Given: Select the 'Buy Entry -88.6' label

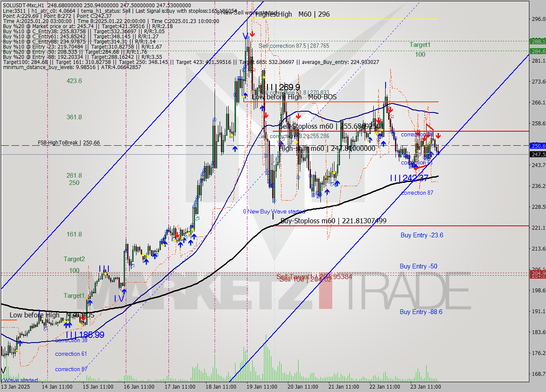Looking at the screenshot, I should (421, 312).
